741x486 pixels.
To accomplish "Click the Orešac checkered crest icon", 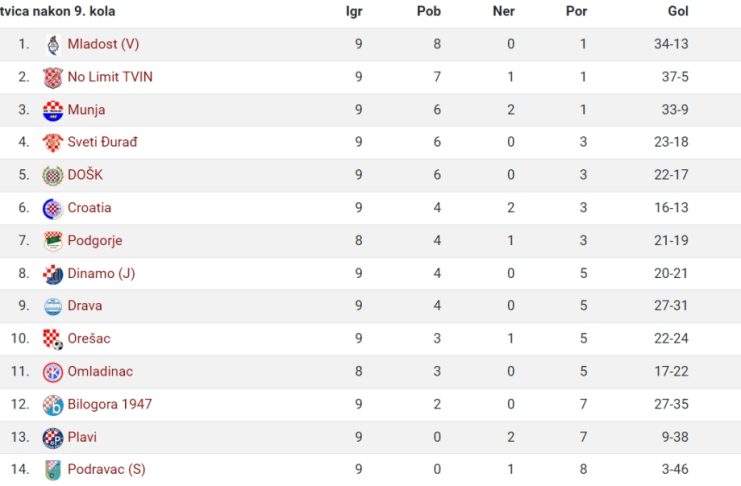I will click(x=53, y=339).
